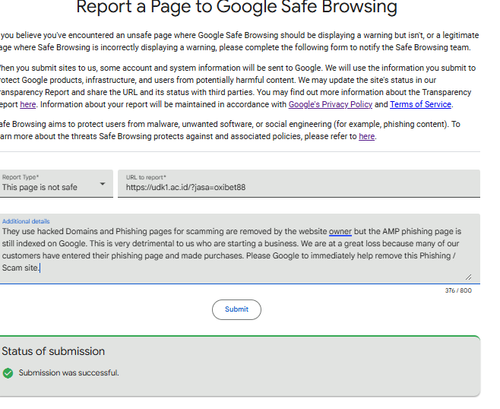Open the Report Type dropdown
The image size is (500, 409).
point(55,184)
